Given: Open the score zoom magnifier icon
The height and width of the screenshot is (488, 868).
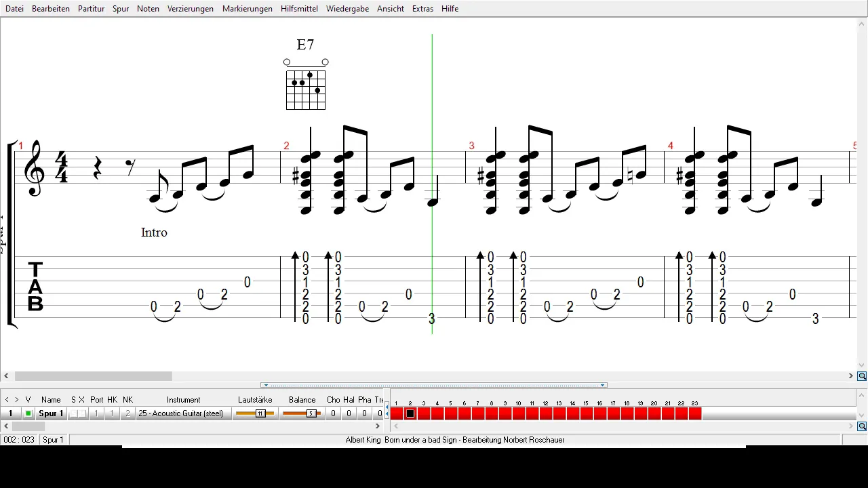Looking at the screenshot, I should tap(862, 376).
